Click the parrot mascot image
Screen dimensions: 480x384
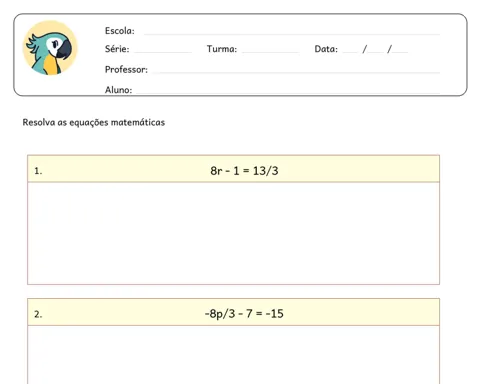(x=50, y=48)
